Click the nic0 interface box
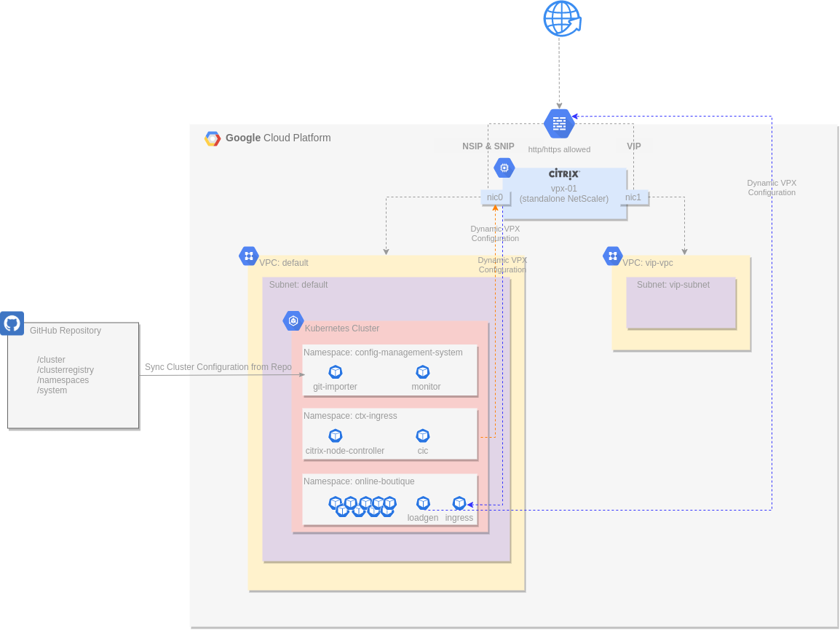 tap(494, 197)
